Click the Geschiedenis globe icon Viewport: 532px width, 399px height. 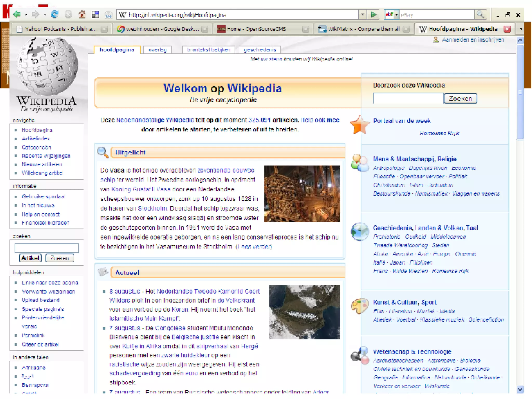click(360, 231)
